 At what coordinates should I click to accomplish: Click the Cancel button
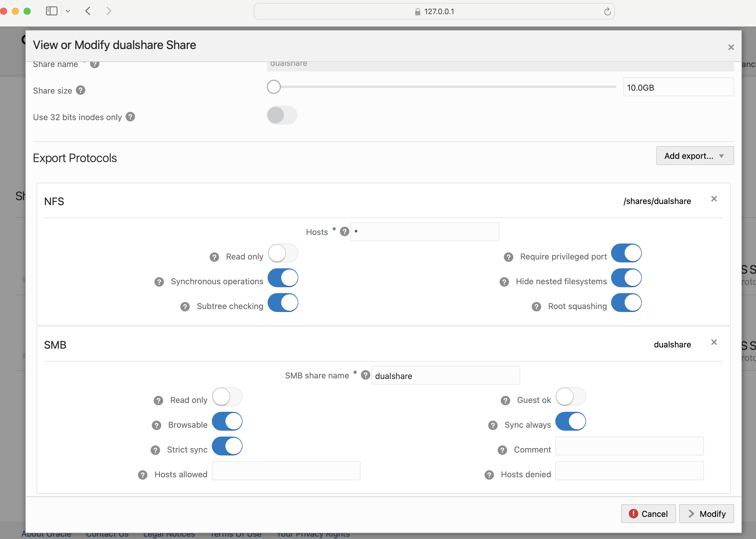pyautogui.click(x=648, y=514)
